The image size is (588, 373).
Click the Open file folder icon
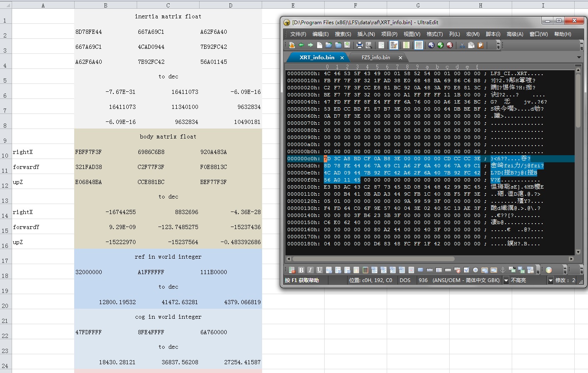(x=329, y=45)
